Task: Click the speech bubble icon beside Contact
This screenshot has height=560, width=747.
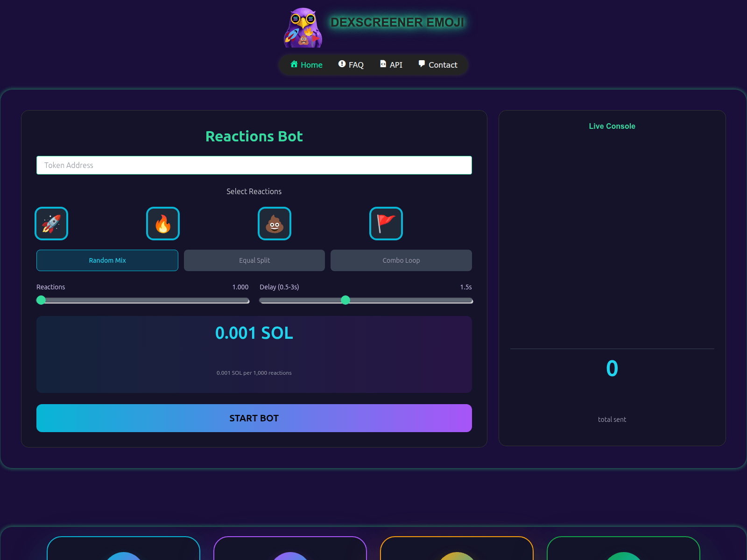Action: point(422,64)
